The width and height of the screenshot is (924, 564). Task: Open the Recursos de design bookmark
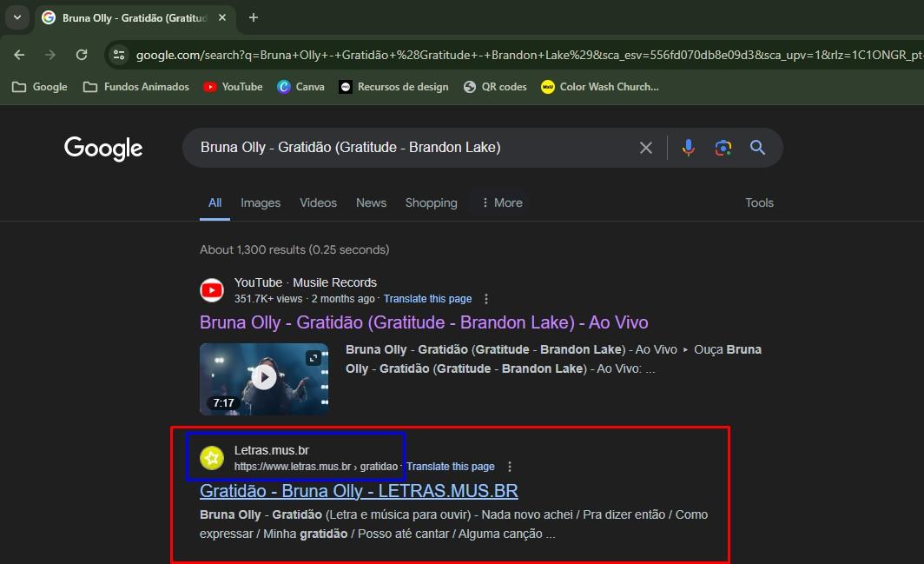(393, 87)
